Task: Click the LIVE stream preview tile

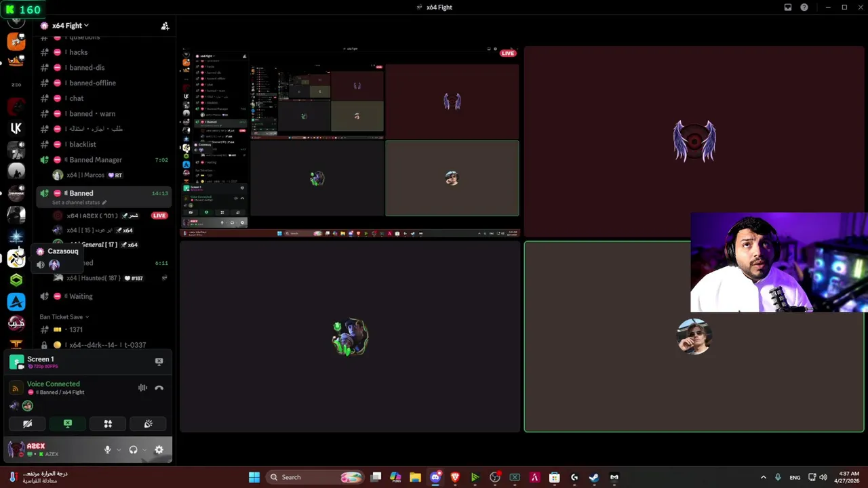Action: point(350,142)
